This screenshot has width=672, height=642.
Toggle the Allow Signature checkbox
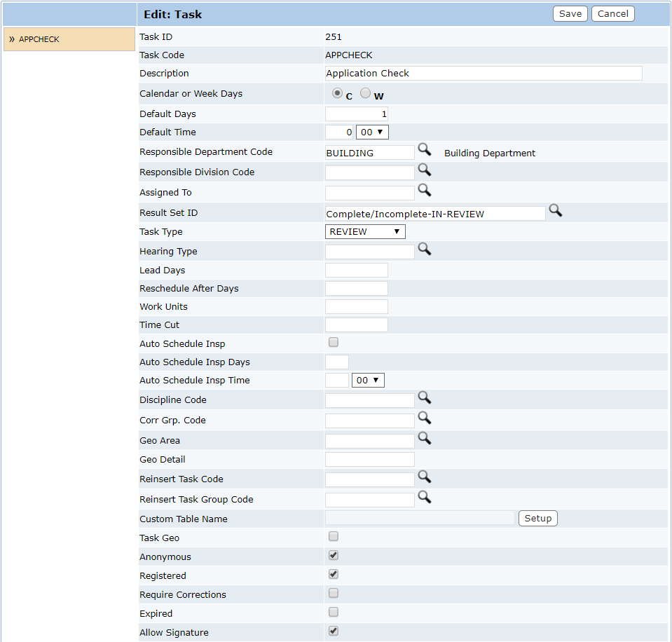tap(334, 631)
